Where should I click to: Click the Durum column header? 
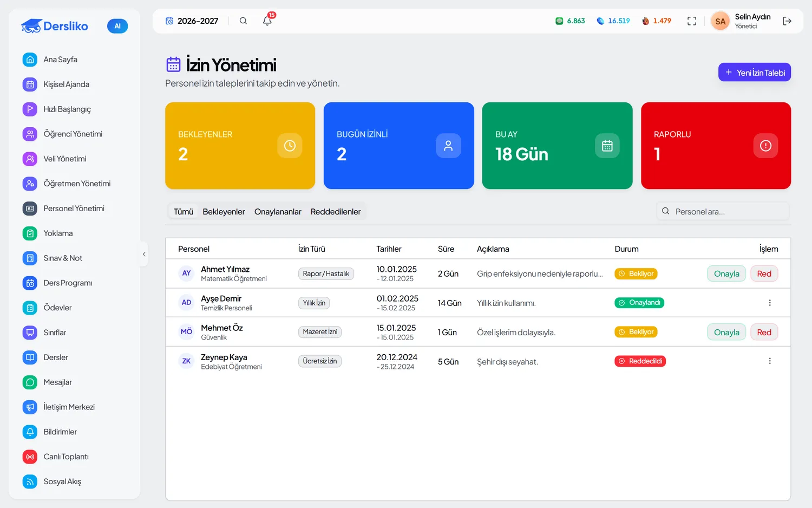click(626, 249)
